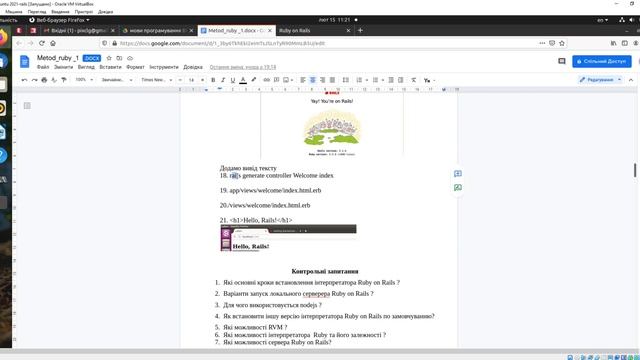Screen dimensions: 640x360
Task: Open the insert image dropdown
Action: 288,80
